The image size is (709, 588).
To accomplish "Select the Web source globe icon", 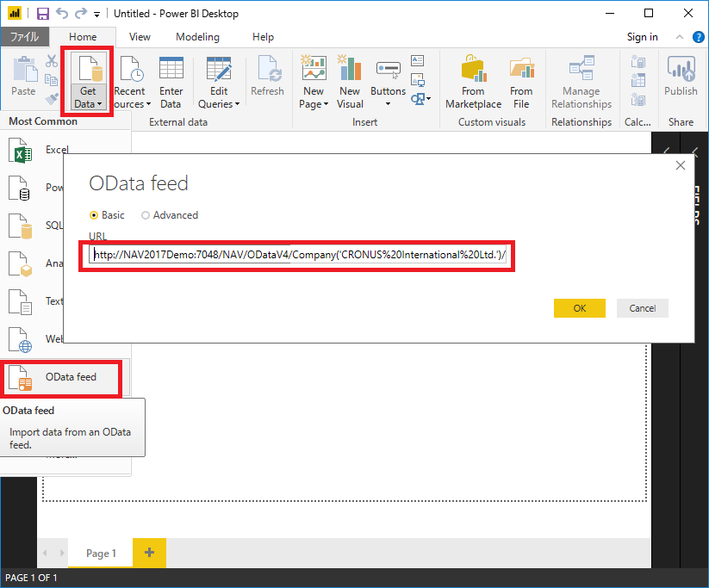I will pos(20,340).
